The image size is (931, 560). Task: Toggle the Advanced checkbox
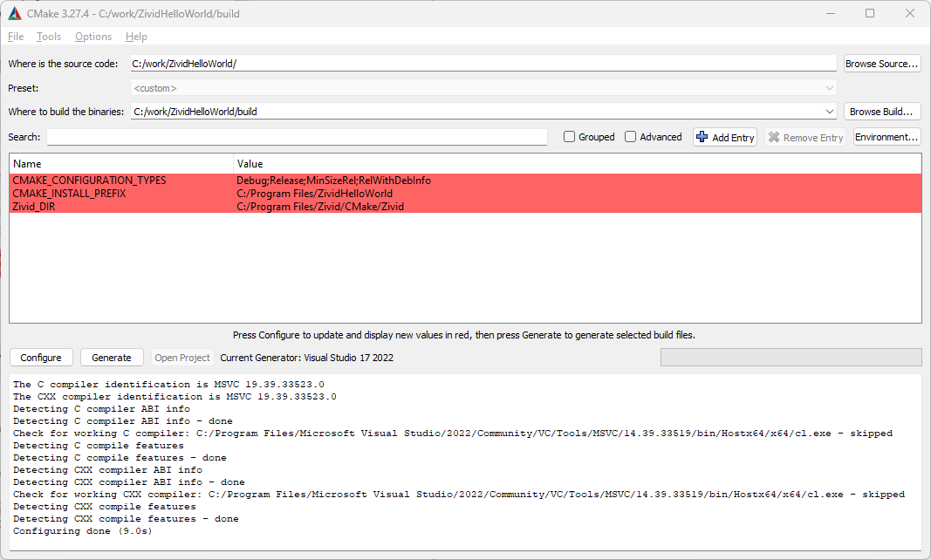pos(631,137)
